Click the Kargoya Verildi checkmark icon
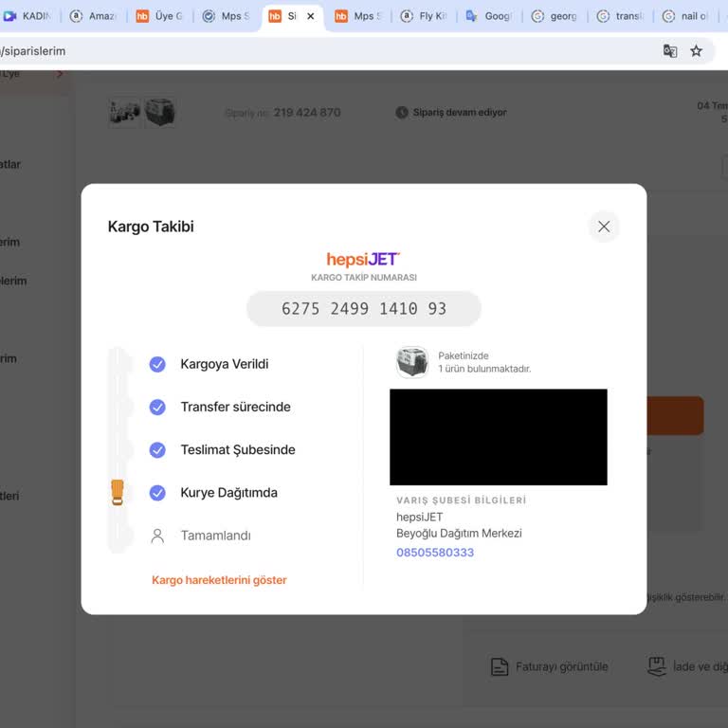Screen dimensions: 728x728 pos(157,364)
